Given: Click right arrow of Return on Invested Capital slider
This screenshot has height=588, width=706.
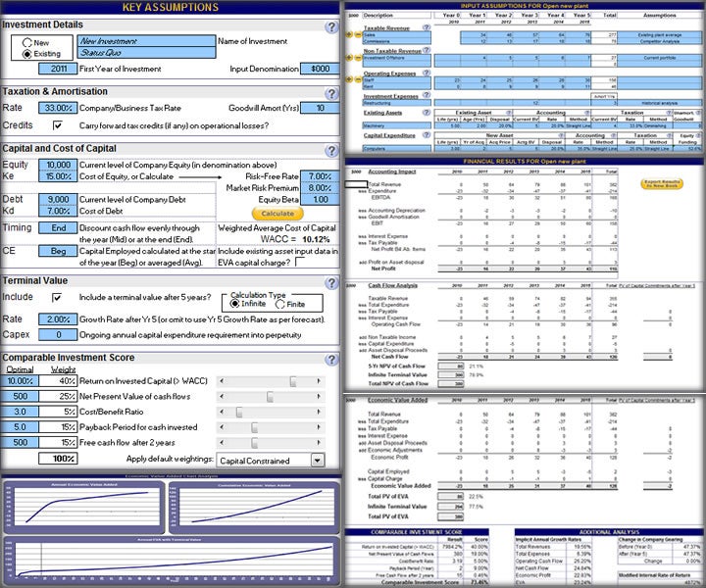Looking at the screenshot, I should pos(319,381).
